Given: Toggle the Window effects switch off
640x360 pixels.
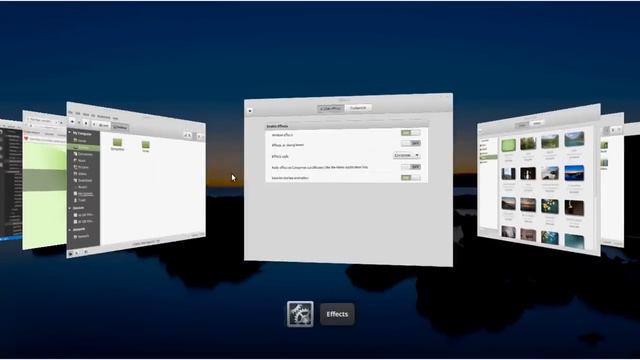Looking at the screenshot, I should pos(411,133).
